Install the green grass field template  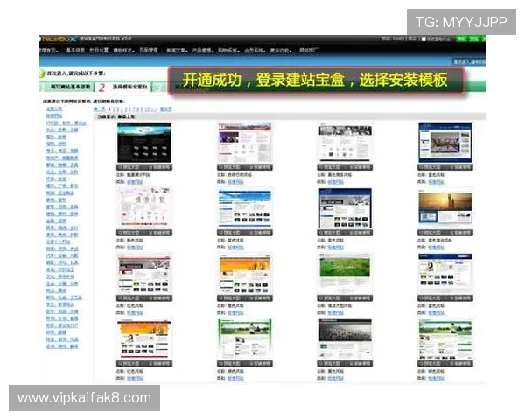(360, 298)
